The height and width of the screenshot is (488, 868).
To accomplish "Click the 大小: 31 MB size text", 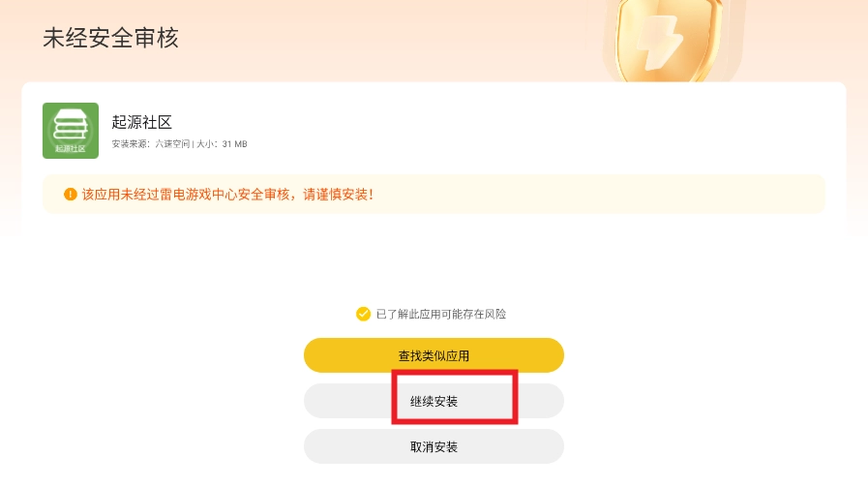I will point(222,144).
